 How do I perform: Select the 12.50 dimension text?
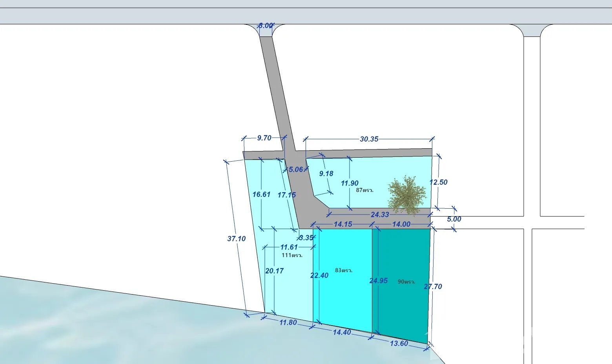[x=438, y=182]
